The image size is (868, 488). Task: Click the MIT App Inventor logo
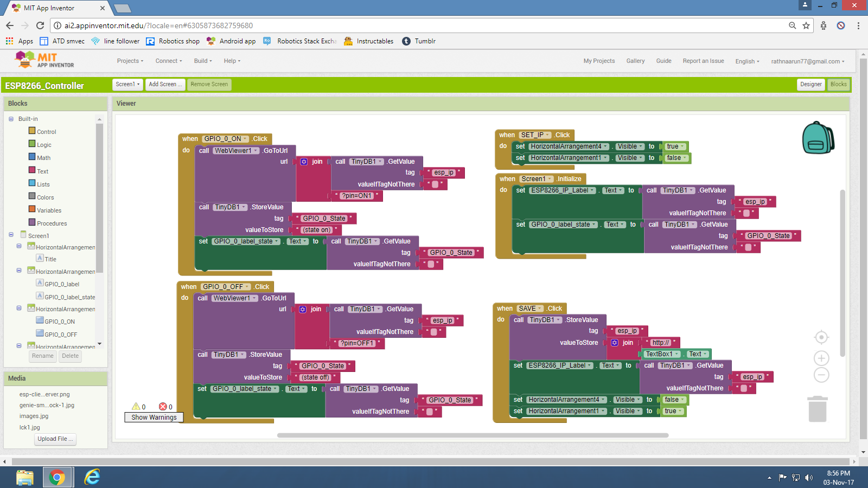click(x=44, y=60)
